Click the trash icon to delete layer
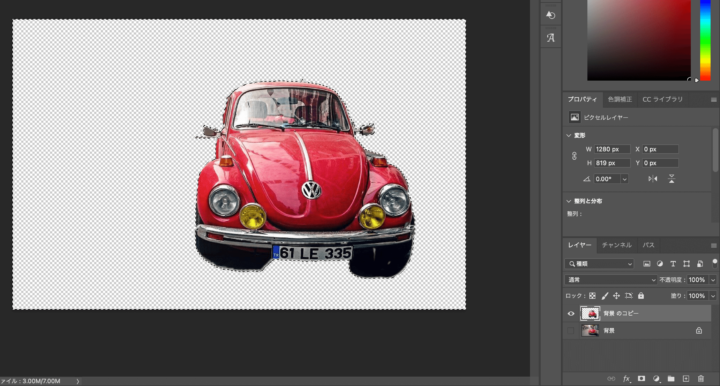720x386 pixels. tap(701, 379)
